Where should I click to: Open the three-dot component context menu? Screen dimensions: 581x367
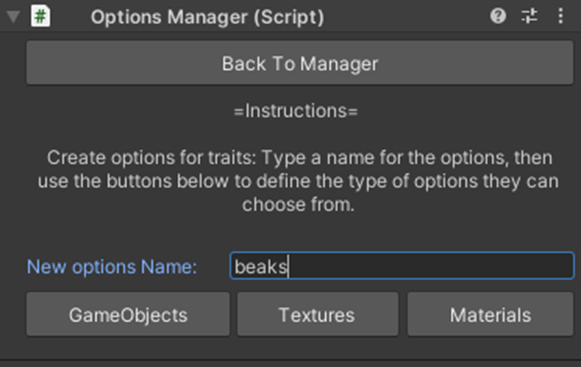(x=561, y=16)
